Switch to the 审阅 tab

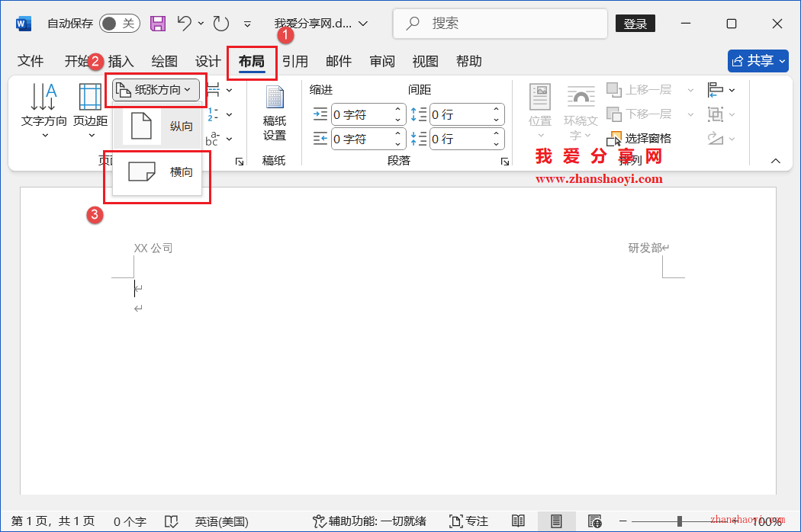pyautogui.click(x=382, y=61)
